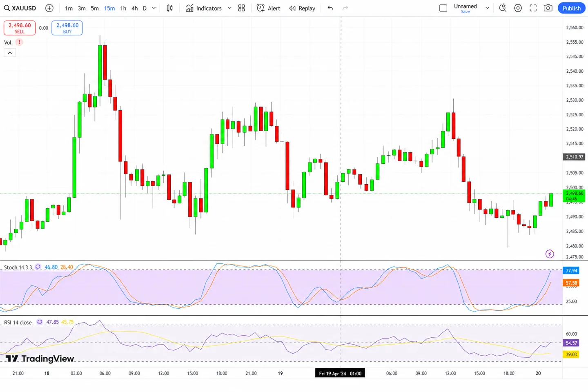
Task: Open the quick search icon
Action: [x=503, y=8]
